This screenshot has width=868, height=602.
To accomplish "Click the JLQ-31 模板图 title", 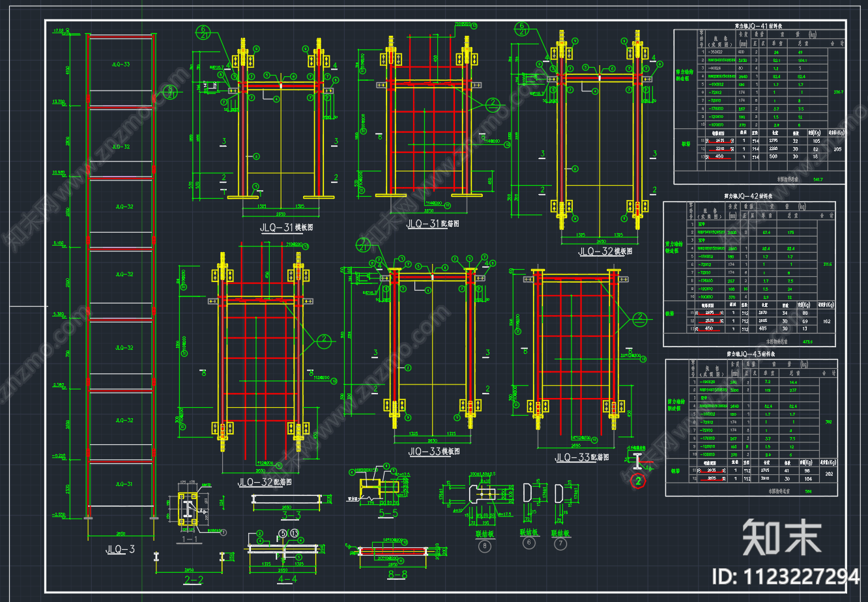I will click(x=285, y=227).
